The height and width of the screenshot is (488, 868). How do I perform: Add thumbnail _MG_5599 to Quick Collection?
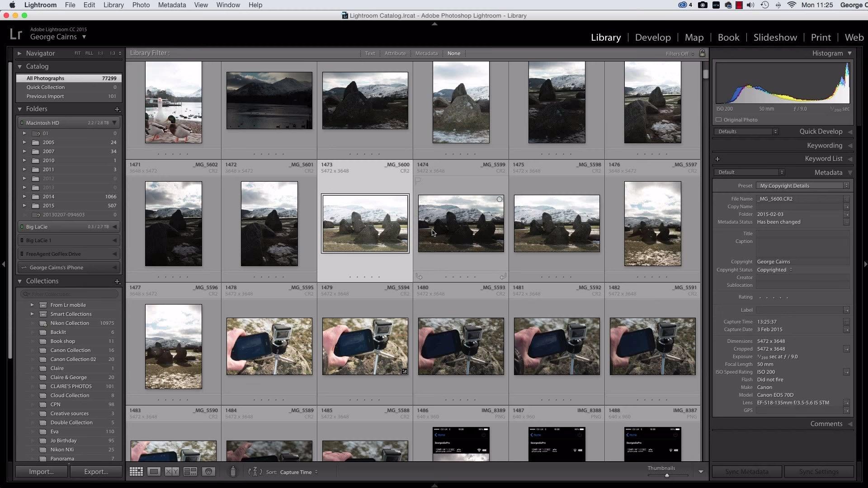[500, 199]
